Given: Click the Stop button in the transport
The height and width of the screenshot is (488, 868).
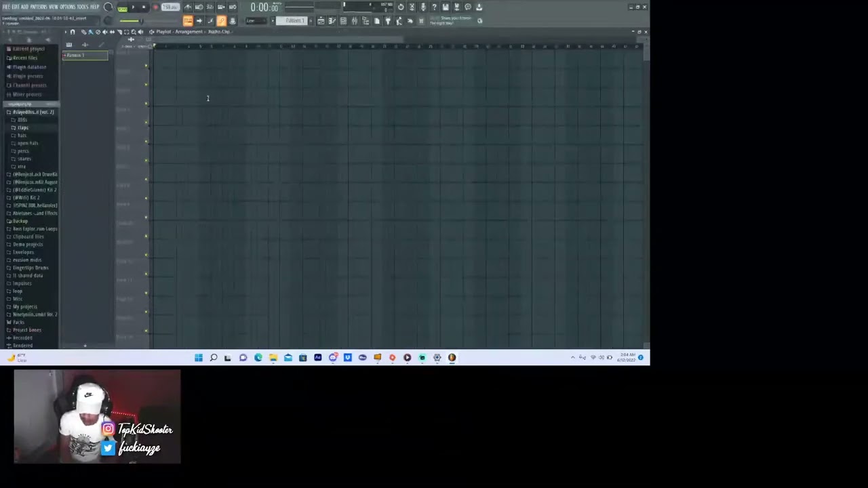Looking at the screenshot, I should point(144,7).
